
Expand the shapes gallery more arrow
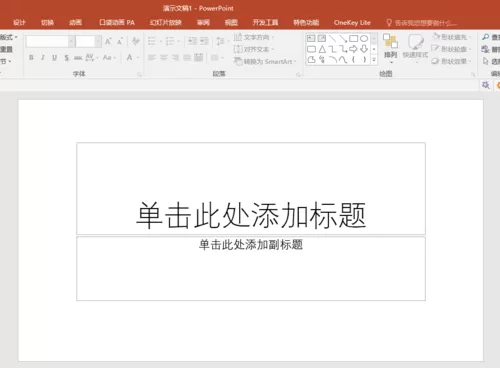374,60
